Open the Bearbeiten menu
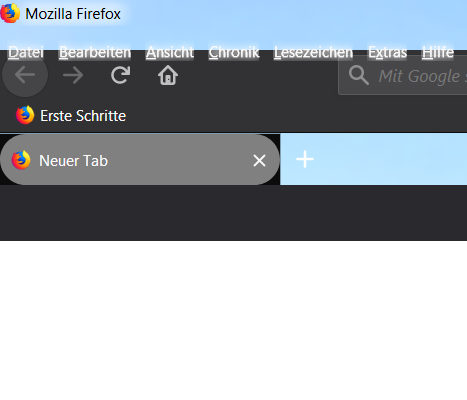The height and width of the screenshot is (400, 467). coord(95,52)
